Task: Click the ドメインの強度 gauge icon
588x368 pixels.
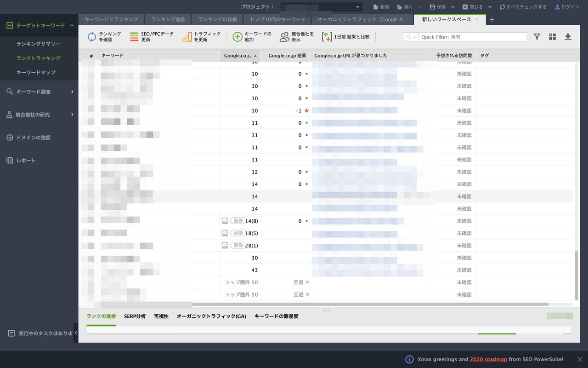Action: [x=9, y=138]
